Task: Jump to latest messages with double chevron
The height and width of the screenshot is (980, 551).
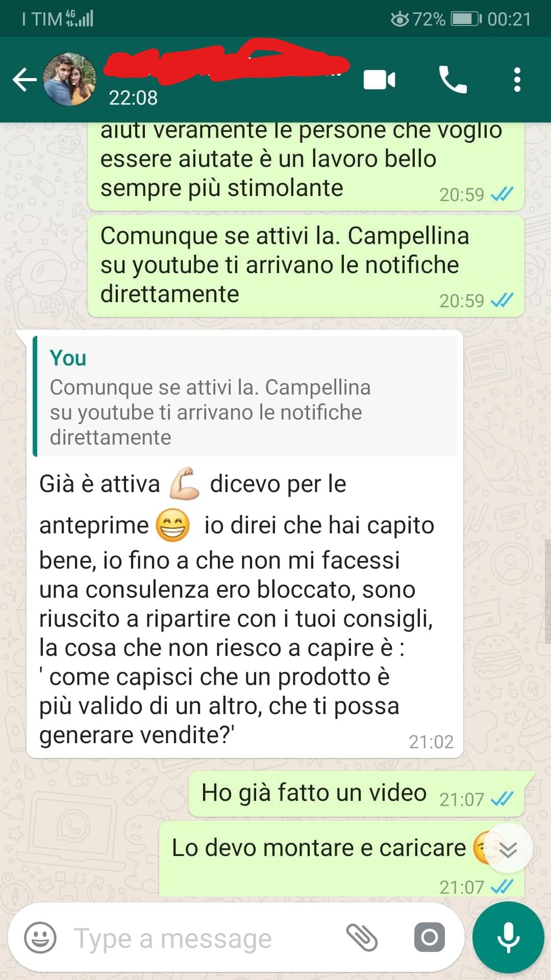Action: point(508,849)
